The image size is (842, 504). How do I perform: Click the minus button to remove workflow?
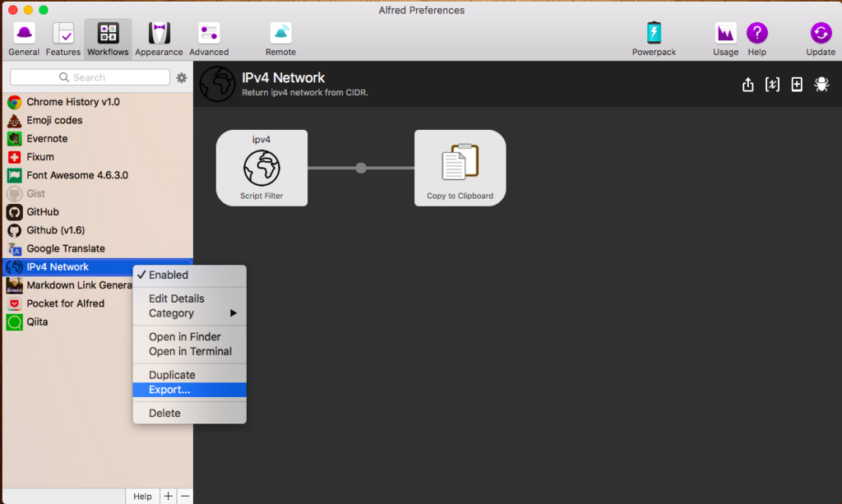tap(185, 497)
